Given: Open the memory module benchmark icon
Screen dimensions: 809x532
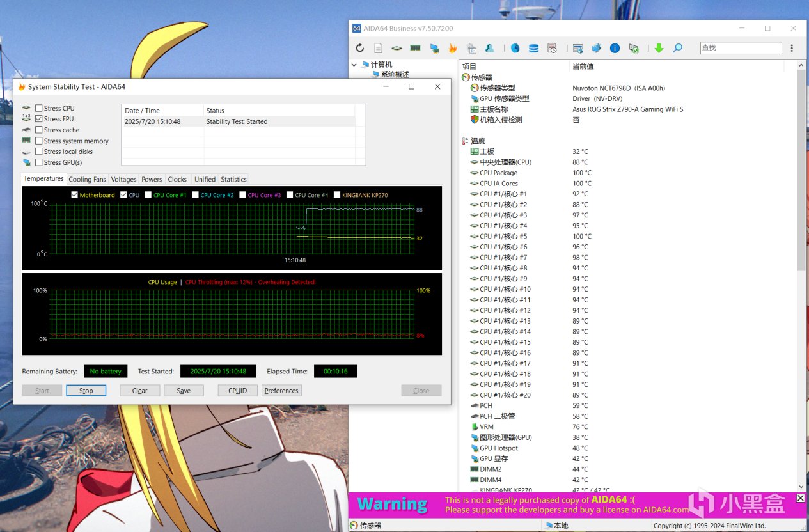Looking at the screenshot, I should pos(415,48).
